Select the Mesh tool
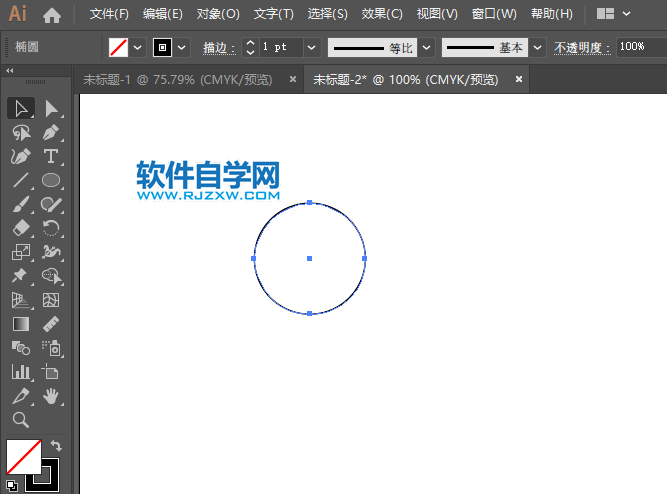 (51, 300)
